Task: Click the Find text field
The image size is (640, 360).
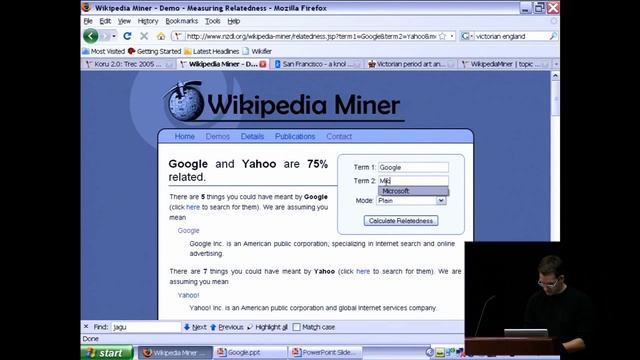Action: [146, 327]
